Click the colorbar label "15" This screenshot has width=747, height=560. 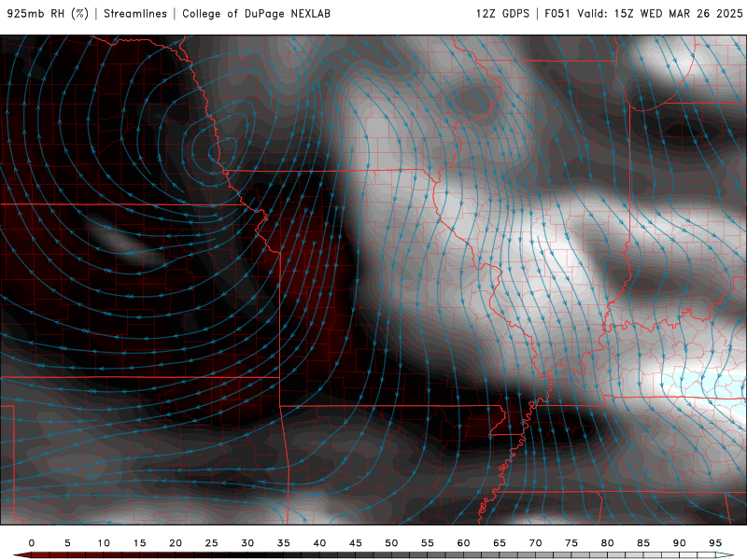[139, 543]
